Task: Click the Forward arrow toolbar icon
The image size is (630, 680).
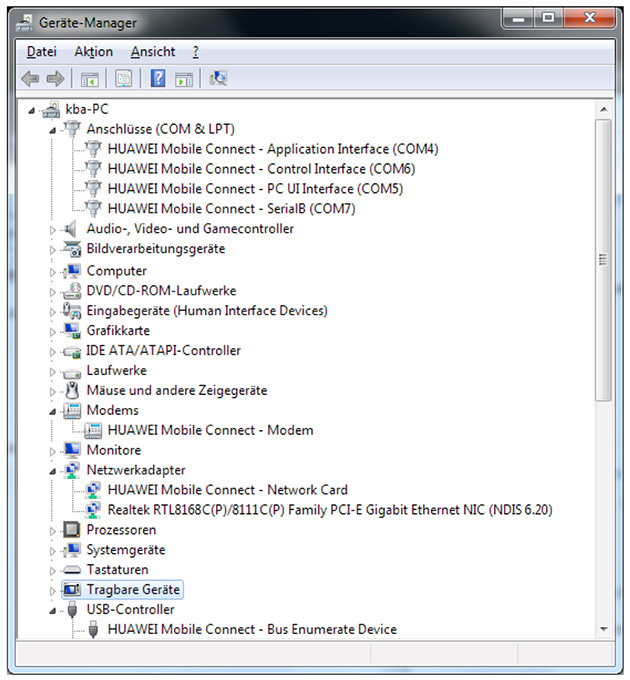Action: [x=55, y=78]
